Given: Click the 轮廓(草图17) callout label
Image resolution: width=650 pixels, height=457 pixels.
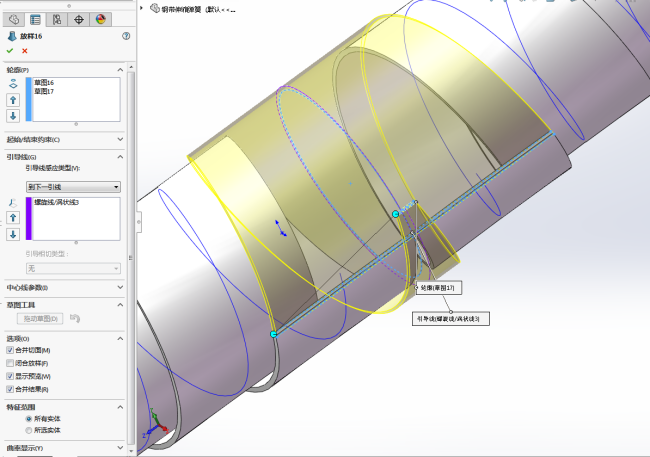Looking at the screenshot, I should (439, 288).
